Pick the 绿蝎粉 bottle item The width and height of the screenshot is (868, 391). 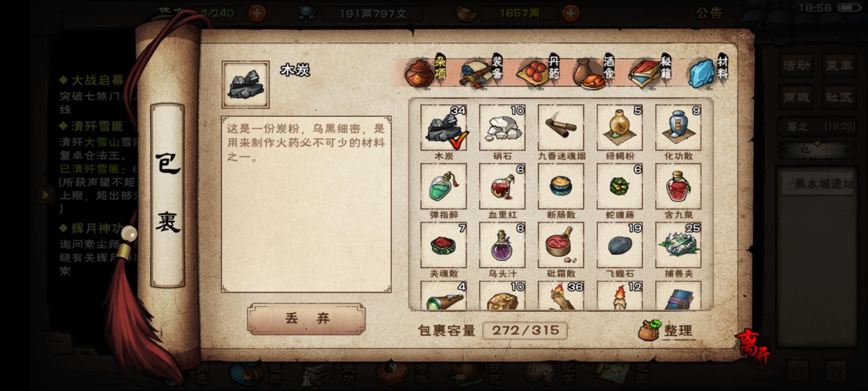pyautogui.click(x=620, y=127)
